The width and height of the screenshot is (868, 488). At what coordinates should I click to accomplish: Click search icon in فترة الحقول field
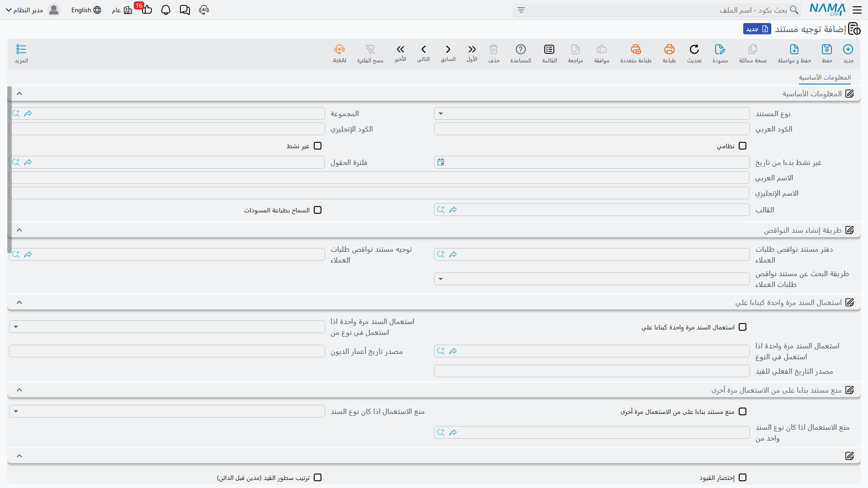(16, 162)
